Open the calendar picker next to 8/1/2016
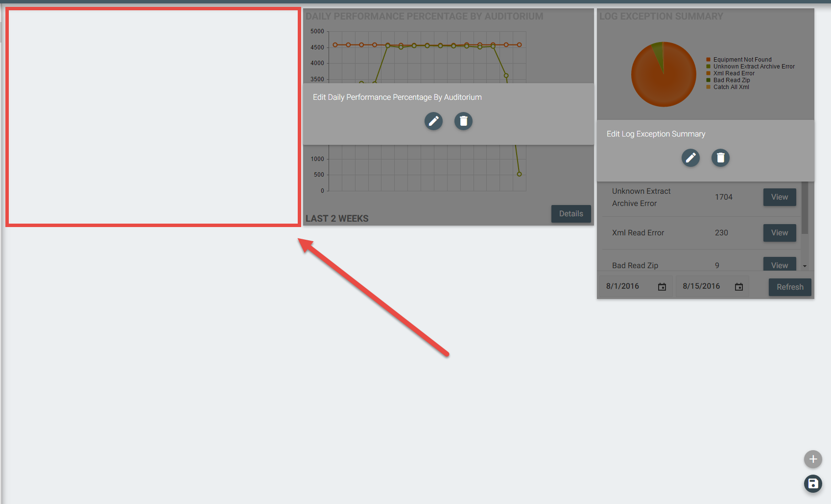Image resolution: width=831 pixels, height=504 pixels. (662, 287)
